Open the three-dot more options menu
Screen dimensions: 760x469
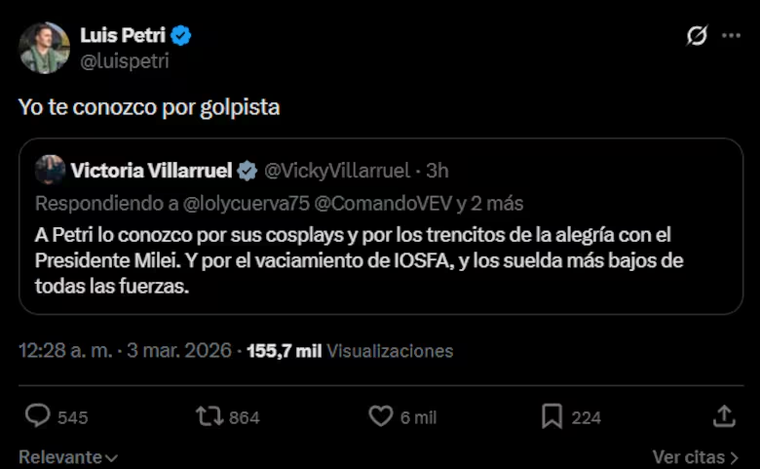pyautogui.click(x=731, y=37)
